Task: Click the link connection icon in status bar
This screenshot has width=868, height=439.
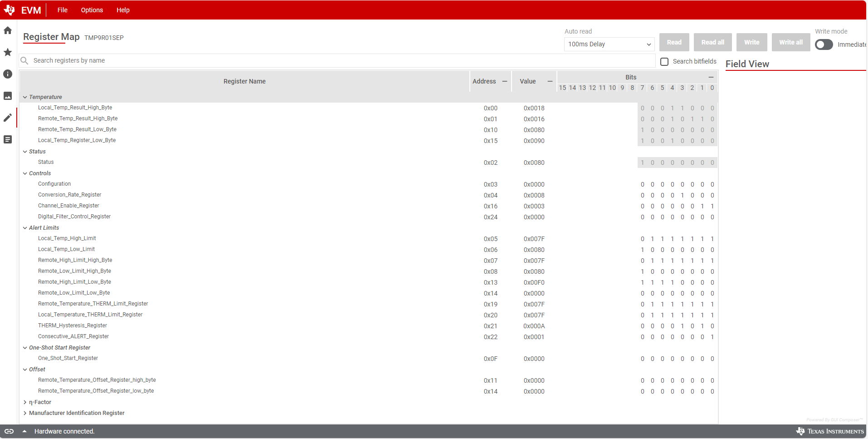Action: (9, 431)
